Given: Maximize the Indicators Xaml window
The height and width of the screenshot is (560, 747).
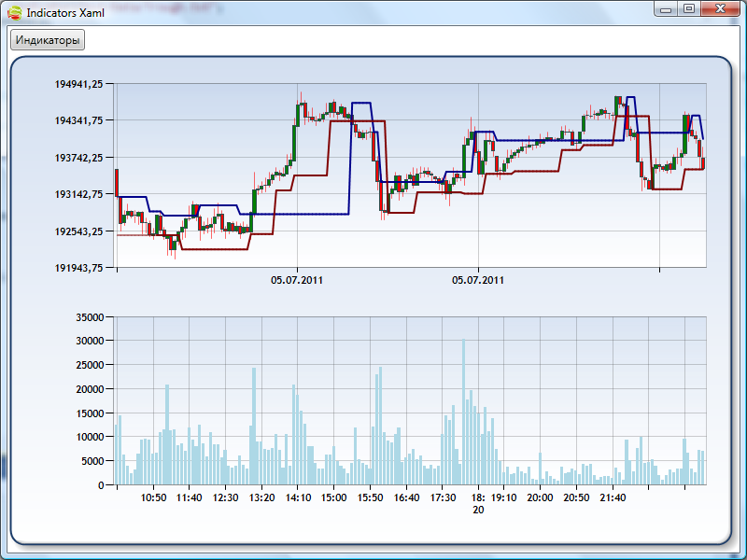Looking at the screenshot, I should (689, 8).
